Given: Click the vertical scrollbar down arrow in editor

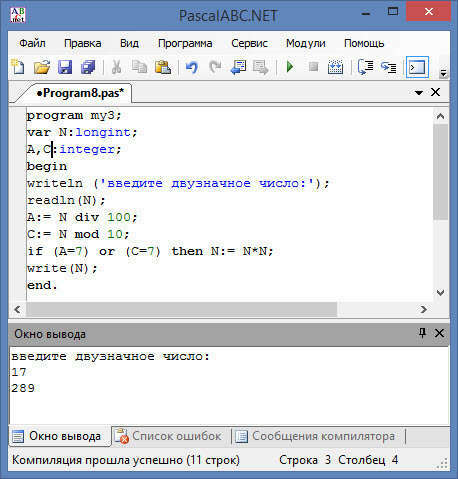Looking at the screenshot, I should pyautogui.click(x=440, y=293).
